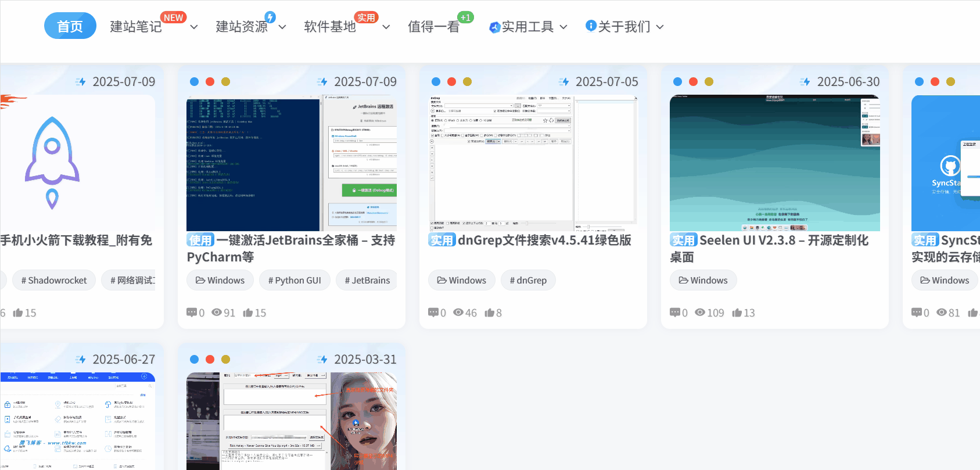The height and width of the screenshot is (470, 980).
Task: Click the views eye icon showing 91
Action: pos(217,313)
